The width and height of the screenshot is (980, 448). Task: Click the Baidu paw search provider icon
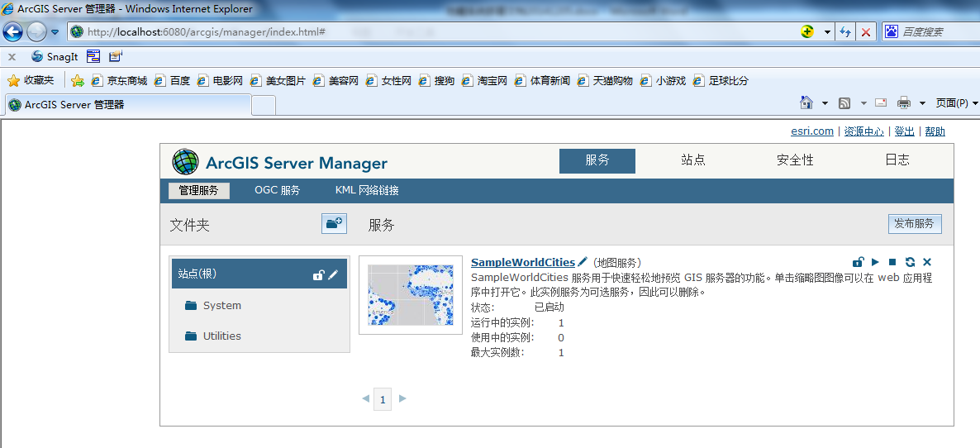pyautogui.click(x=892, y=32)
